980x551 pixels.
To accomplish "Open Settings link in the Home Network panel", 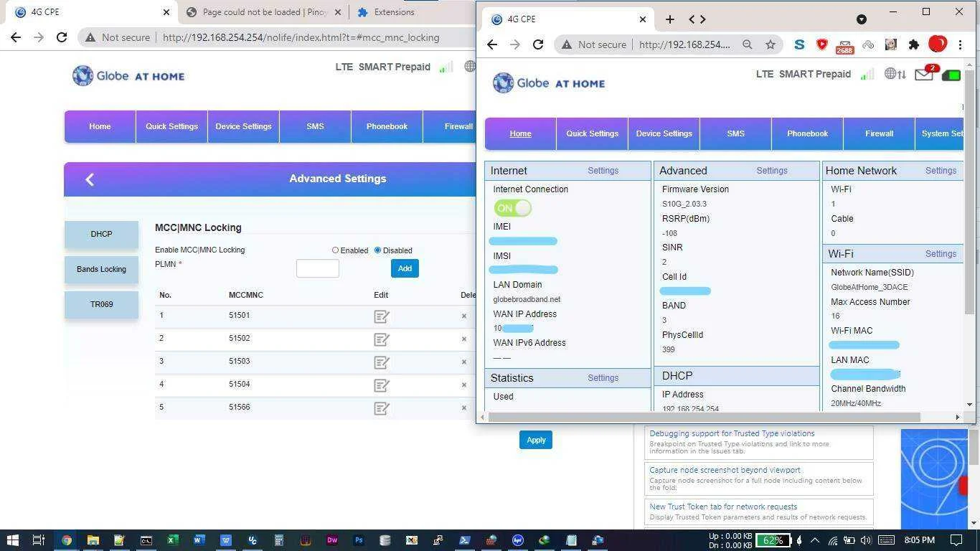I will pyautogui.click(x=941, y=171).
